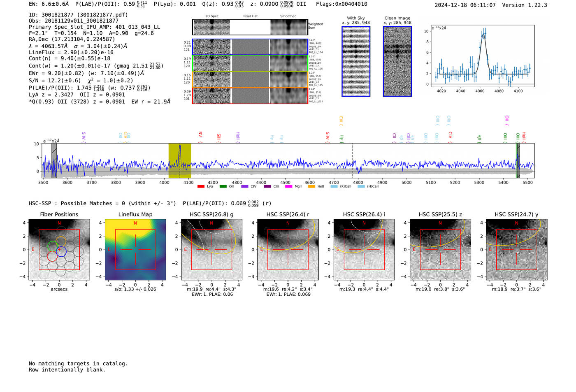This screenshot has width=576, height=392.
Task: Select the blue-bordered 2D spectrum row
Action: [x=250, y=47]
